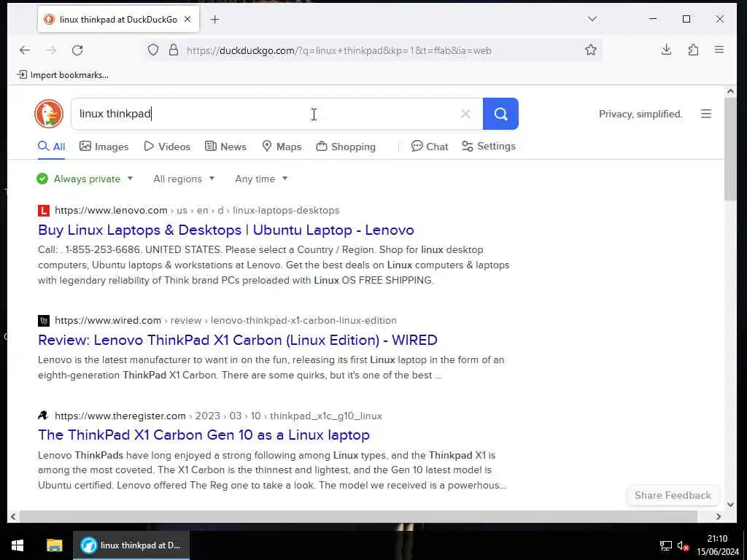Expand the Always private dropdown
Image resolution: width=747 pixels, height=560 pixels.
point(85,179)
